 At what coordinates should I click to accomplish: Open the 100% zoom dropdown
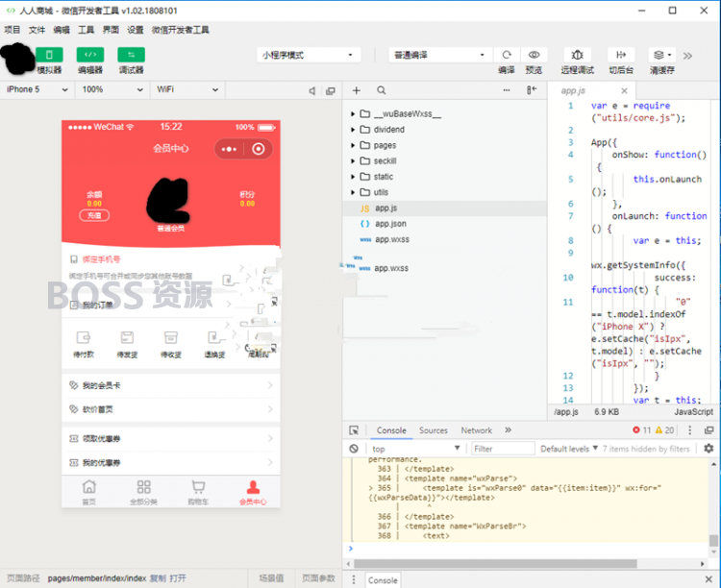[x=112, y=89]
